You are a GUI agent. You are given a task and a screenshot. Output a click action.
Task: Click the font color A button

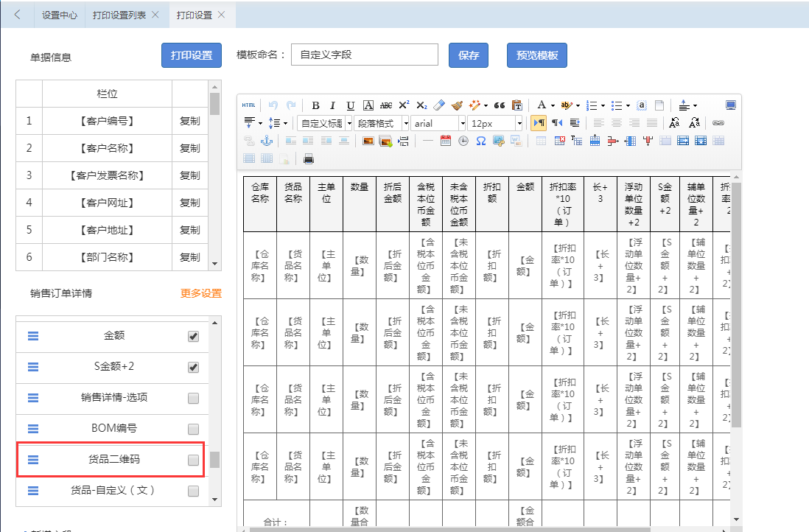click(x=542, y=105)
